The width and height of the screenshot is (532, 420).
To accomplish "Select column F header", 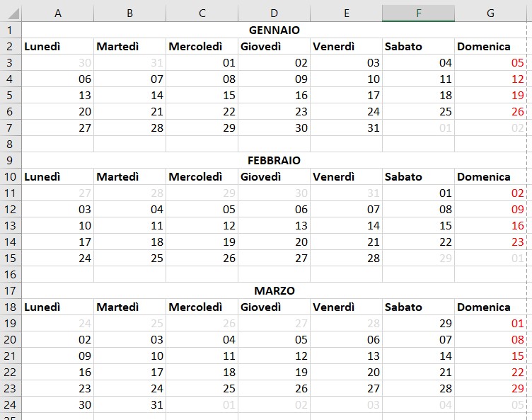I will (x=418, y=13).
